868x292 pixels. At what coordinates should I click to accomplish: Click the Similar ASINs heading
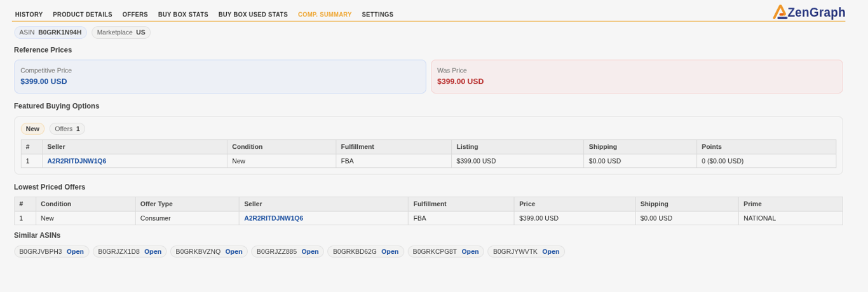(37, 235)
